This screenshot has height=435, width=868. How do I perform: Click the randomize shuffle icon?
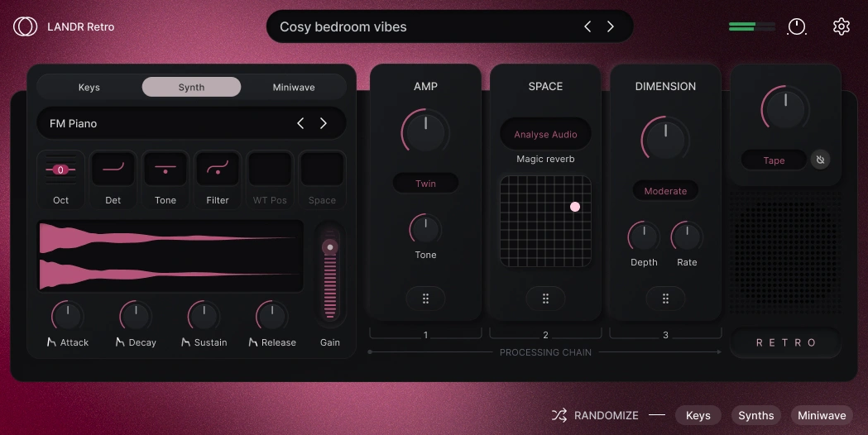559,415
